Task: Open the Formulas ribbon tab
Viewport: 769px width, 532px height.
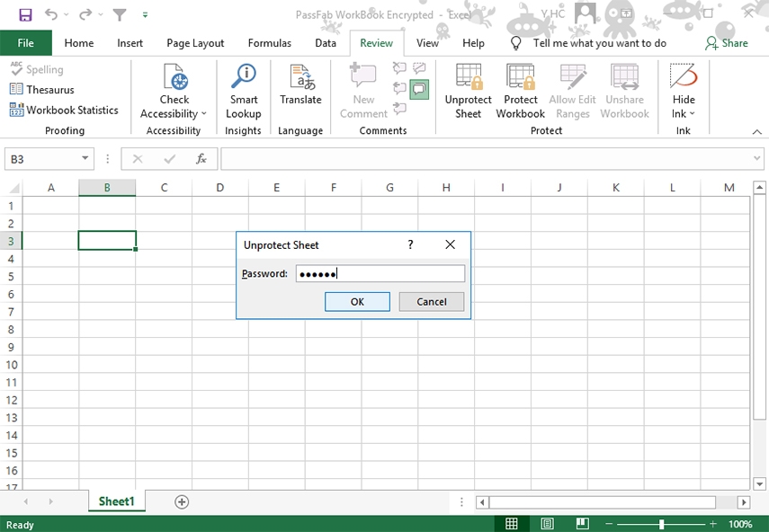Action: pyautogui.click(x=269, y=43)
